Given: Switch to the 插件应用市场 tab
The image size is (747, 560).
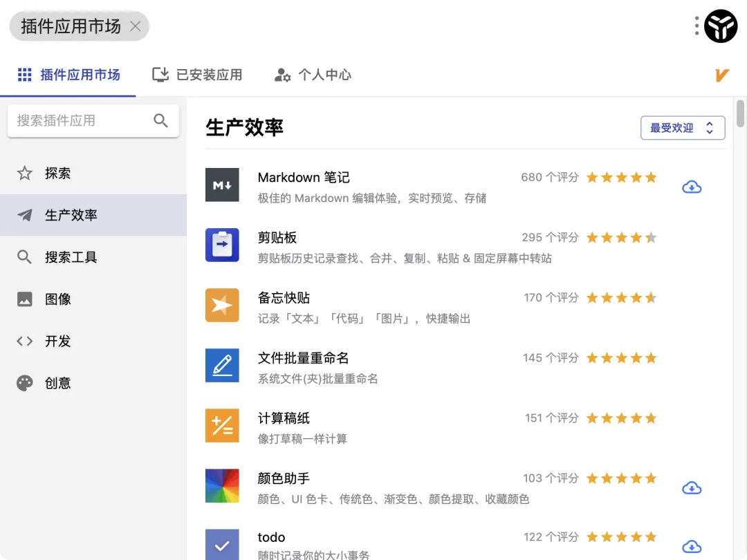Looking at the screenshot, I should point(68,75).
